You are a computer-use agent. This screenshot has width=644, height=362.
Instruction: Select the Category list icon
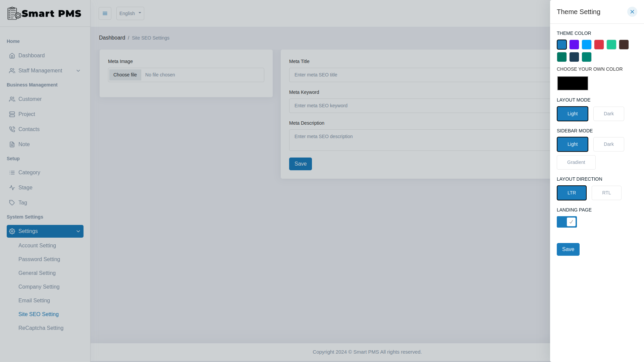pos(12,172)
